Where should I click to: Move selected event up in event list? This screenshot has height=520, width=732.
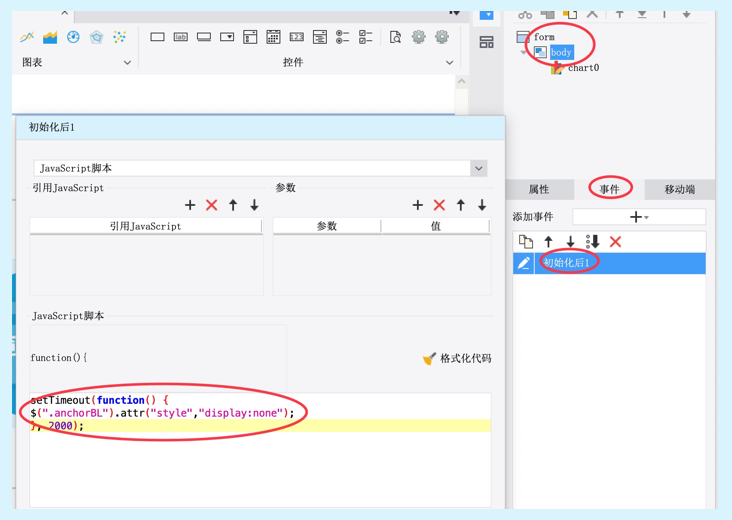[549, 242]
